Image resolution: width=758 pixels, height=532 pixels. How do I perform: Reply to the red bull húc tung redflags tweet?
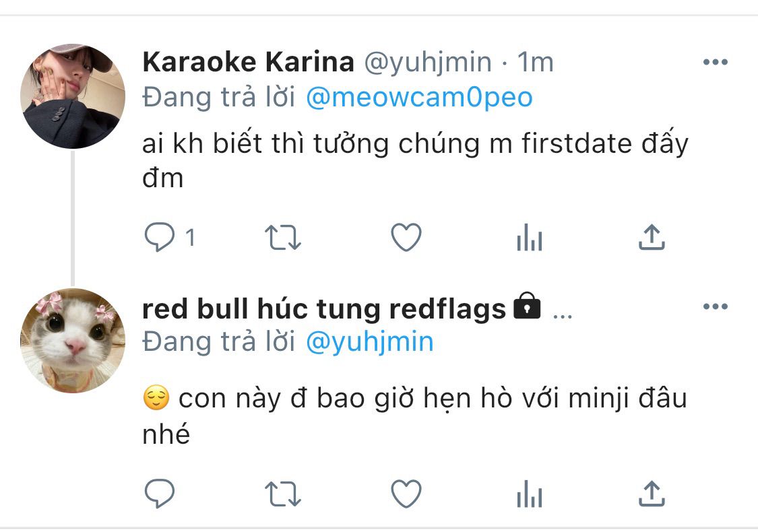(160, 494)
